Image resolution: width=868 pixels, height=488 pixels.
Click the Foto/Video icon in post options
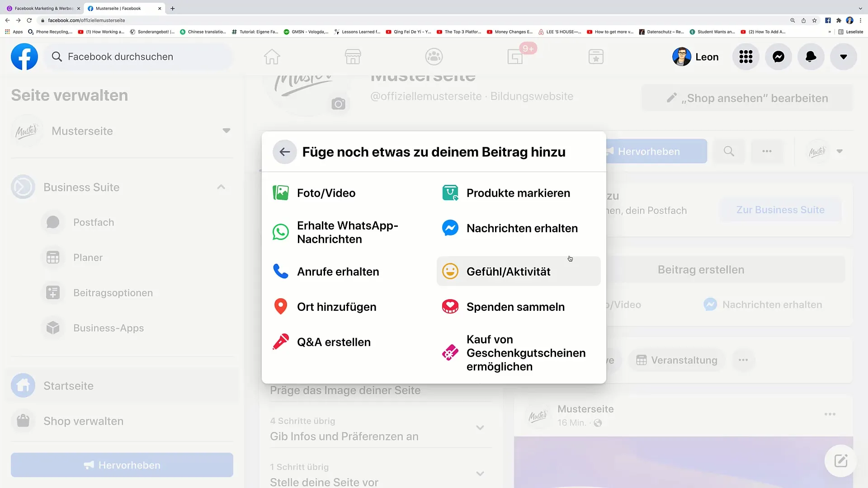pyautogui.click(x=281, y=192)
